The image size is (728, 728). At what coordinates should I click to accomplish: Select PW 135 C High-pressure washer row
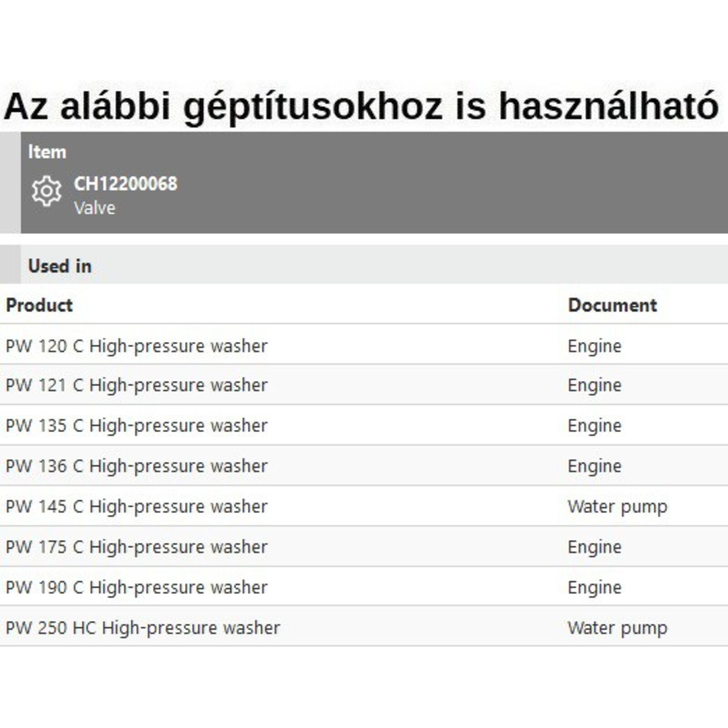pos(136,426)
